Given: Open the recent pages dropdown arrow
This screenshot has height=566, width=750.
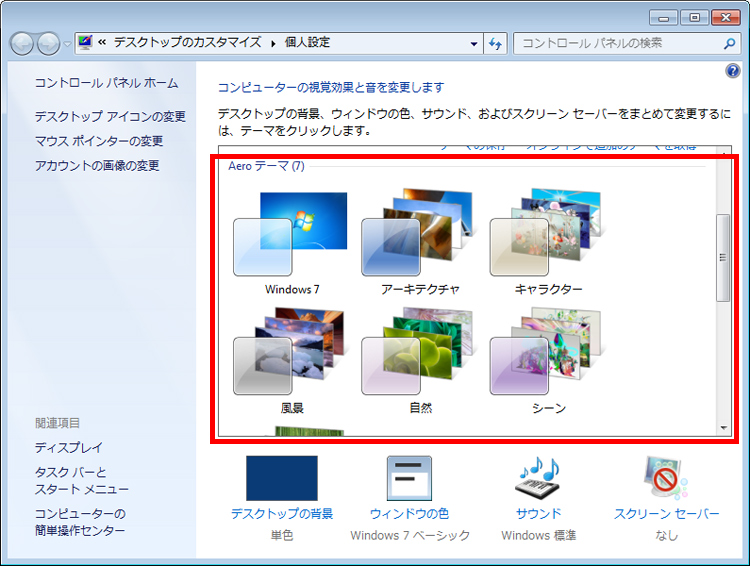Looking at the screenshot, I should (67, 44).
